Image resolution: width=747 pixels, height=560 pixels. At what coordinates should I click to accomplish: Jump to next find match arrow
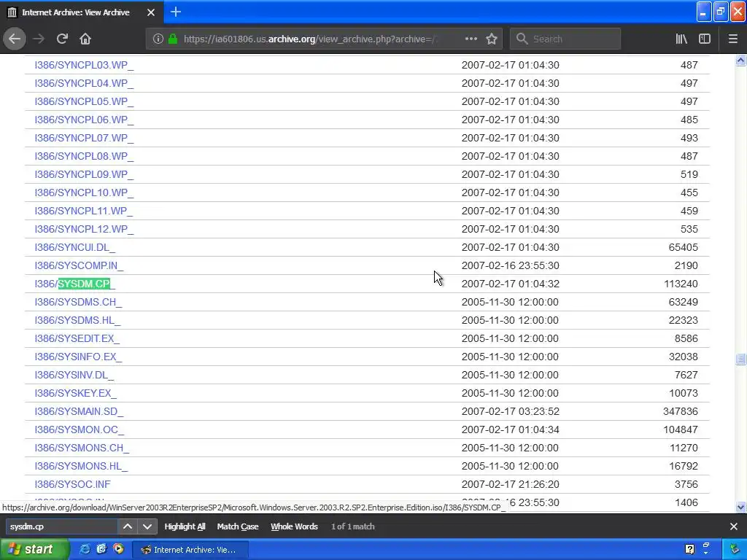pyautogui.click(x=147, y=526)
